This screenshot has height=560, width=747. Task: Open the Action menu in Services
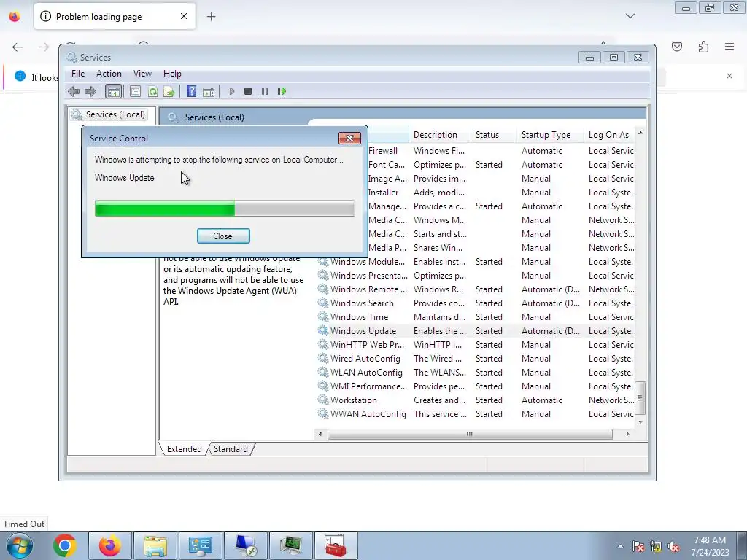[x=109, y=74]
